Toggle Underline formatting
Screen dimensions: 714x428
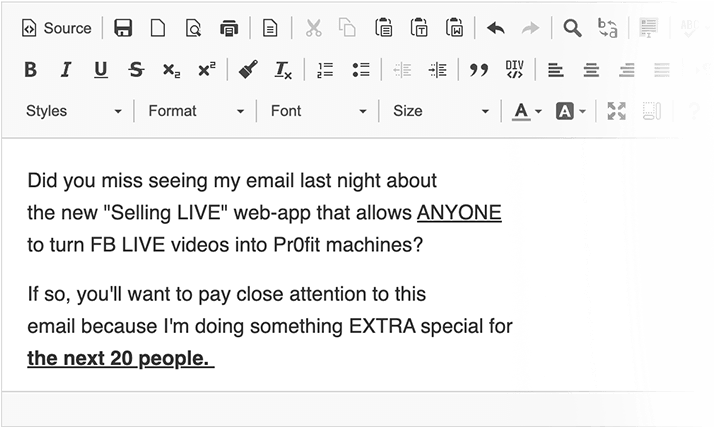(x=100, y=70)
